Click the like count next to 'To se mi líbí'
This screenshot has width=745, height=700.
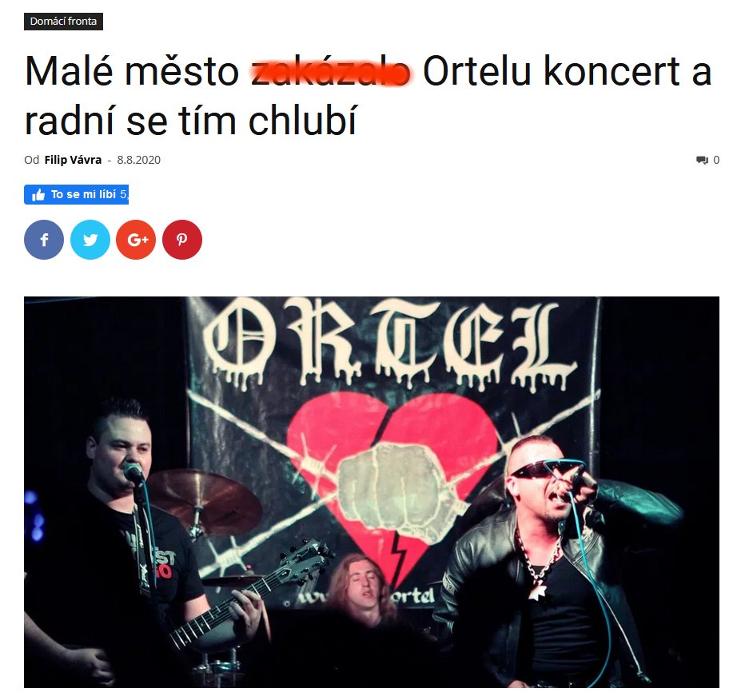(124, 194)
